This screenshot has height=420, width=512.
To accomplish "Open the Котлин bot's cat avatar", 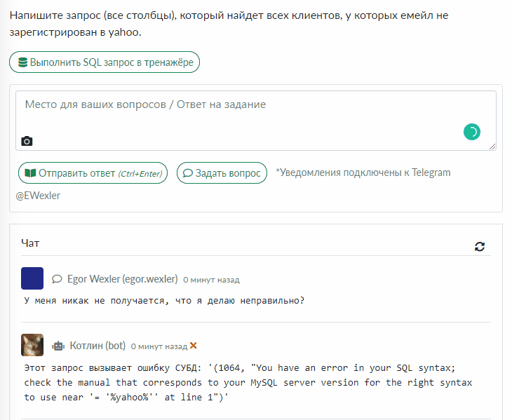I will point(32,345).
